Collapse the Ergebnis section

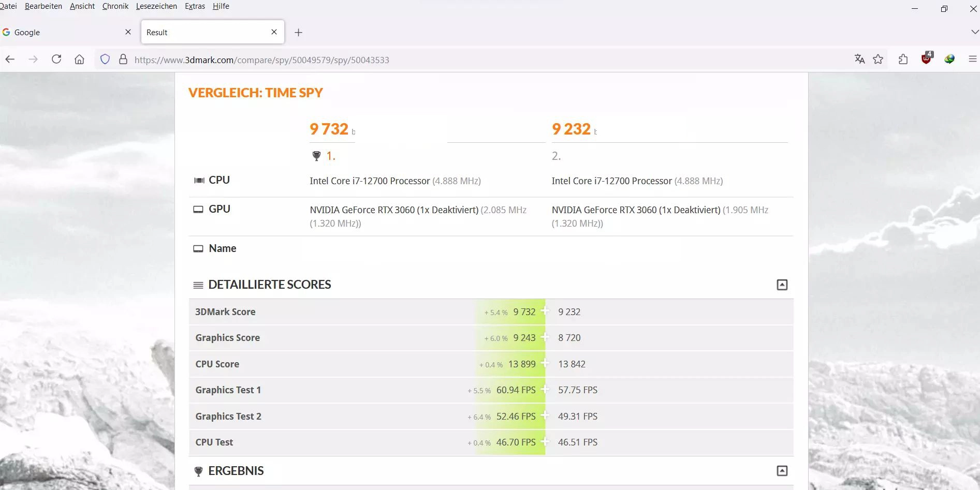point(782,471)
